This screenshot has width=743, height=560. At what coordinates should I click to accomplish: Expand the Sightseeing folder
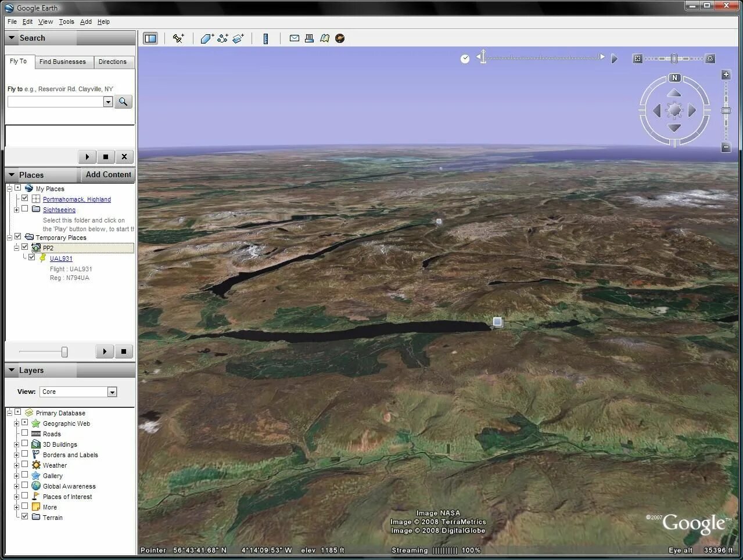pyautogui.click(x=16, y=210)
